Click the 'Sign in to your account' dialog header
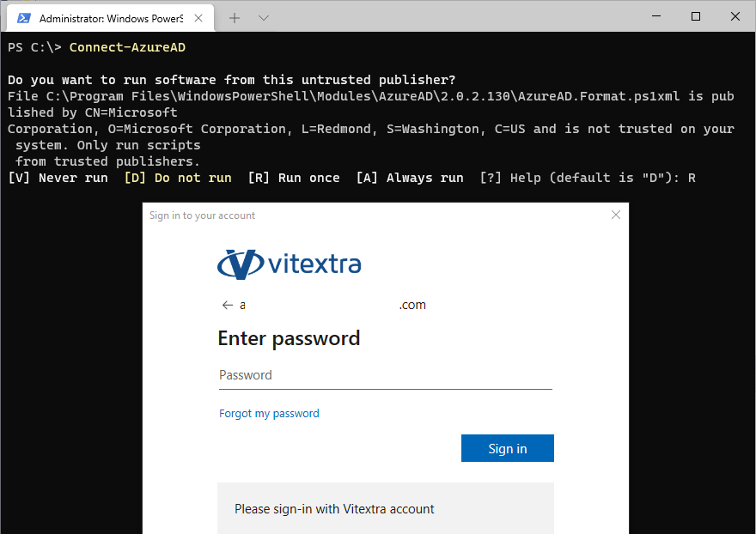Viewport: 756px width, 534px height. [201, 215]
